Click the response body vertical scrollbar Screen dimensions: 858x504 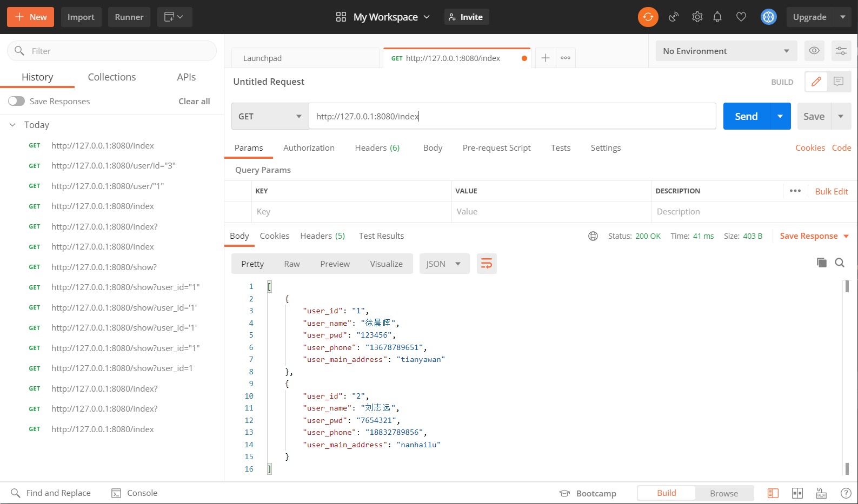click(x=847, y=378)
